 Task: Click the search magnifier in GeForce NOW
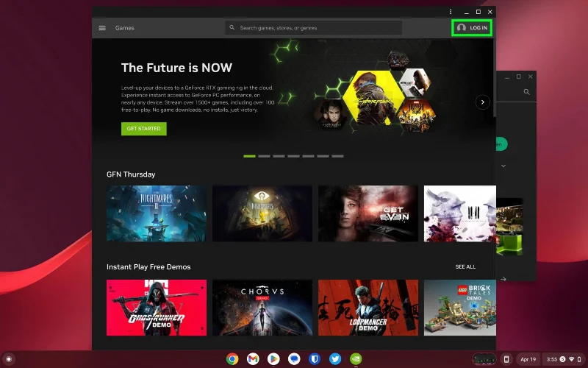tap(232, 27)
